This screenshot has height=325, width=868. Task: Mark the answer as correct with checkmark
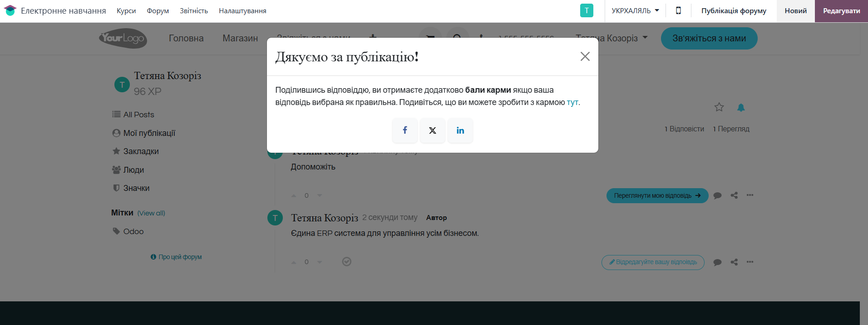347,262
